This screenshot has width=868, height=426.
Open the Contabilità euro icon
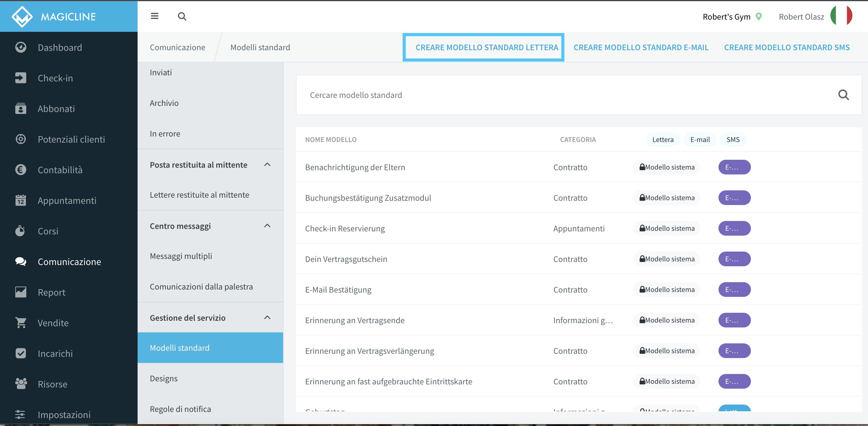pos(20,170)
